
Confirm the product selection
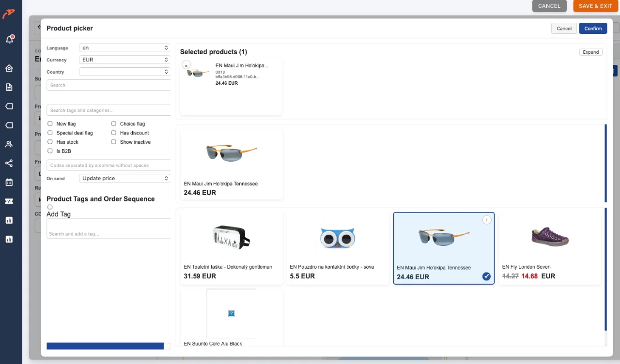click(593, 29)
